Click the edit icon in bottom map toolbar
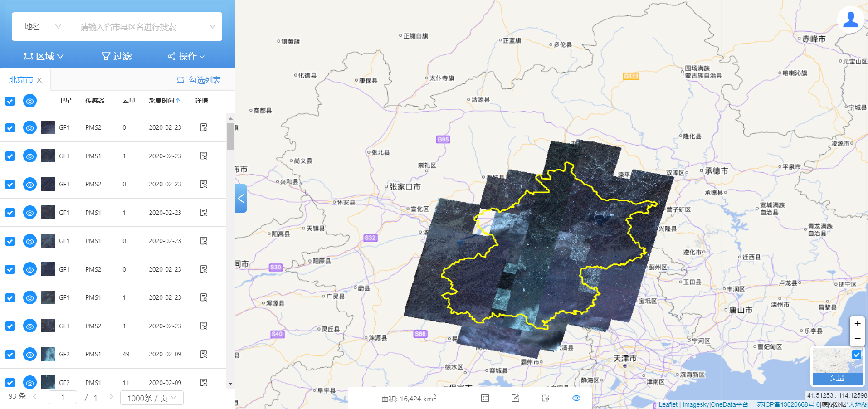868x409 pixels. coord(515,398)
